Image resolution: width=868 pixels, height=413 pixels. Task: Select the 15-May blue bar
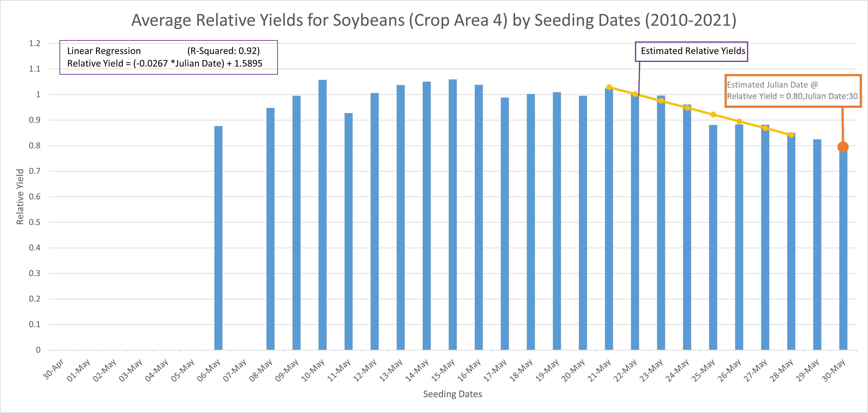tap(453, 215)
